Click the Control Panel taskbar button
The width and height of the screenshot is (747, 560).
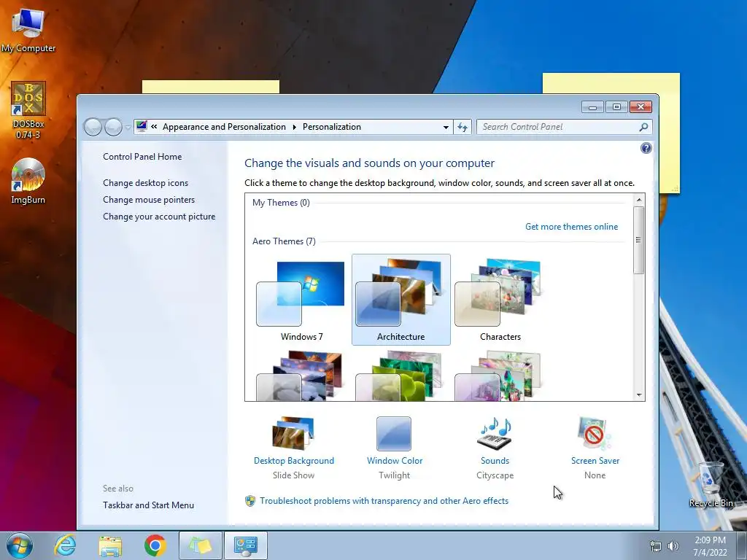[245, 545]
